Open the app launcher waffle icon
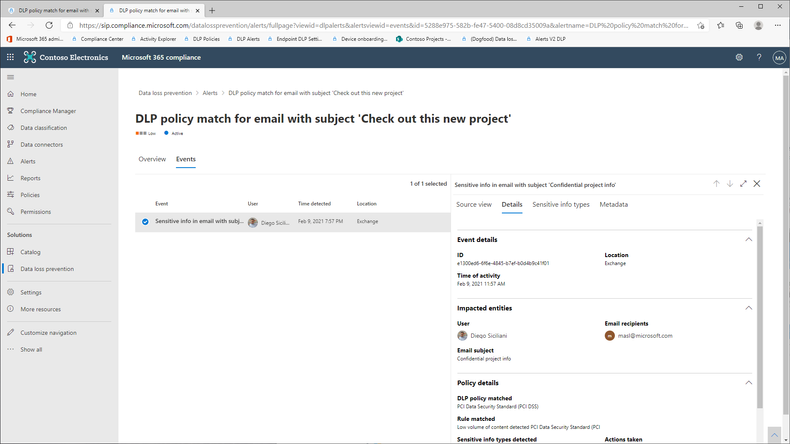790x444 pixels. (10, 57)
